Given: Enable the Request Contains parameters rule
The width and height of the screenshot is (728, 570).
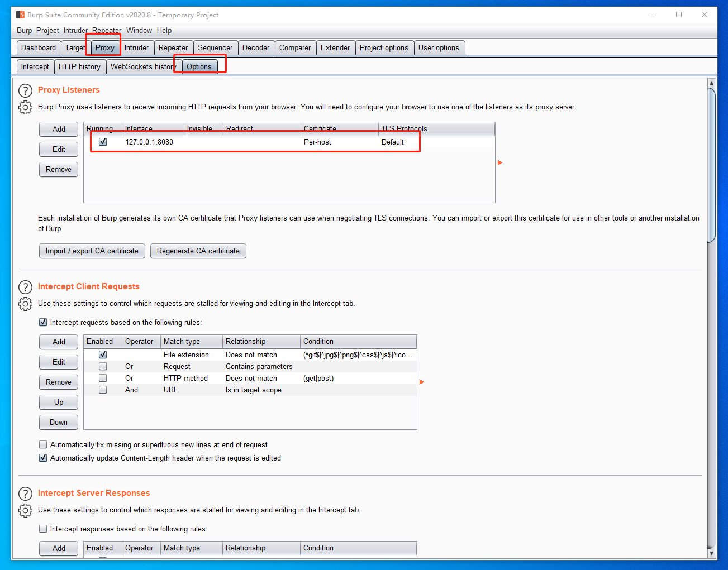Looking at the screenshot, I should coord(103,366).
